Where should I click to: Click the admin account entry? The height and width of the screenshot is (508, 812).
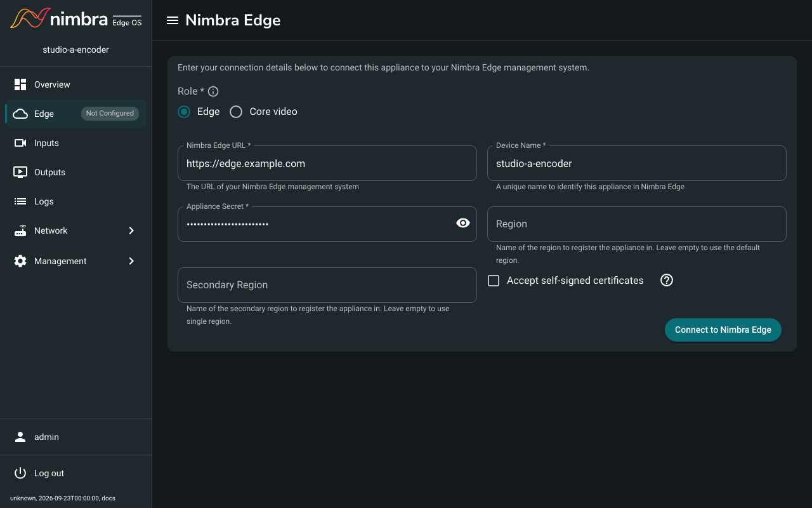pos(76,437)
